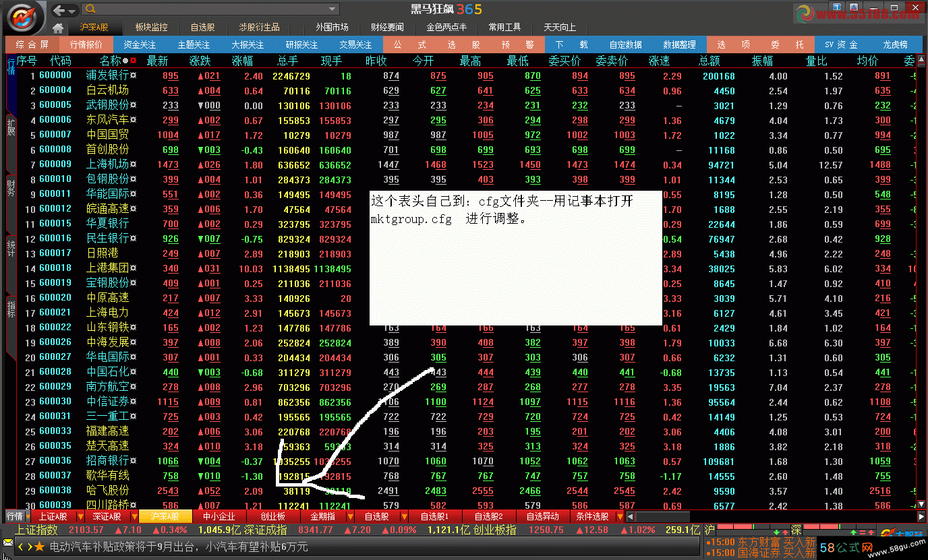This screenshot has height=560, width=928.
Task: Click the small icon beside 上海机场
Action: click(134, 164)
